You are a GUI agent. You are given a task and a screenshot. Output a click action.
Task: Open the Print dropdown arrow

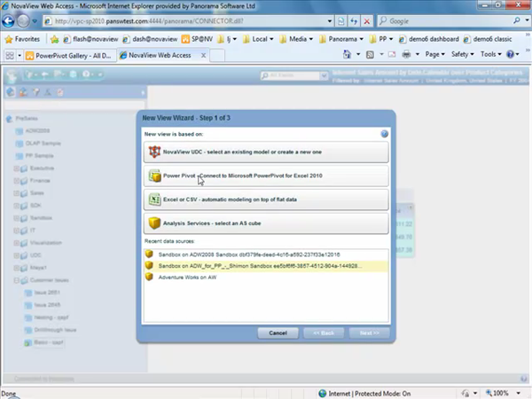pyautogui.click(x=418, y=54)
